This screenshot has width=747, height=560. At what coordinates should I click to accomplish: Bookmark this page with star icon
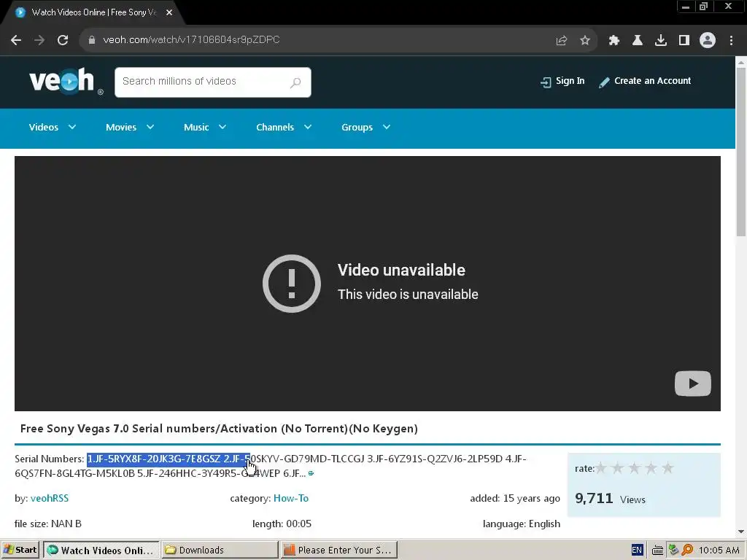coord(585,41)
